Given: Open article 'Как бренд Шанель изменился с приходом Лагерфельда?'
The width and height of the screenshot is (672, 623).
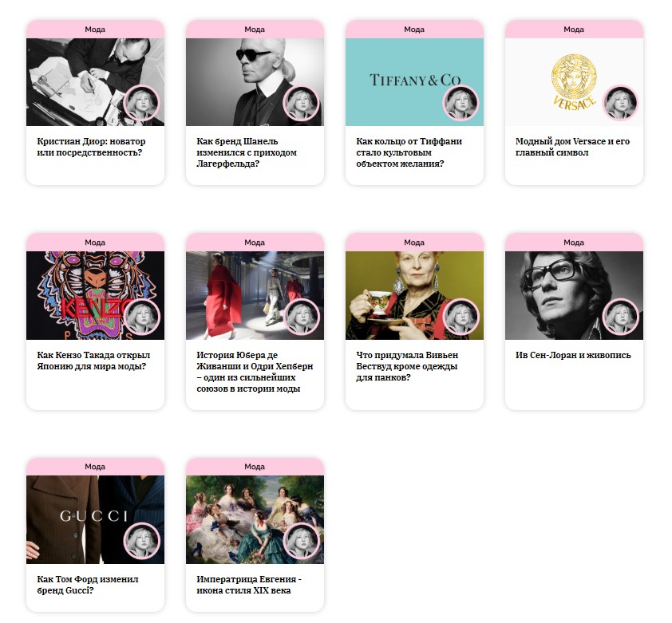Looking at the screenshot, I should pos(247,152).
